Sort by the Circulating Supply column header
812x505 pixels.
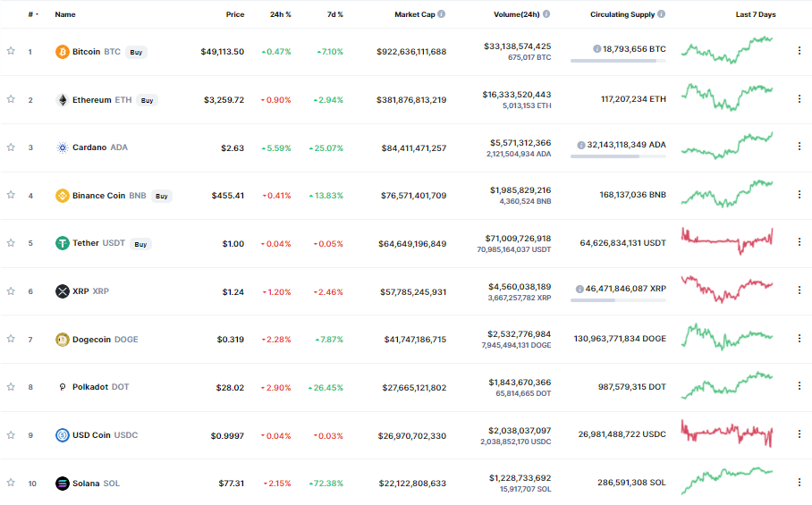pyautogui.click(x=622, y=14)
